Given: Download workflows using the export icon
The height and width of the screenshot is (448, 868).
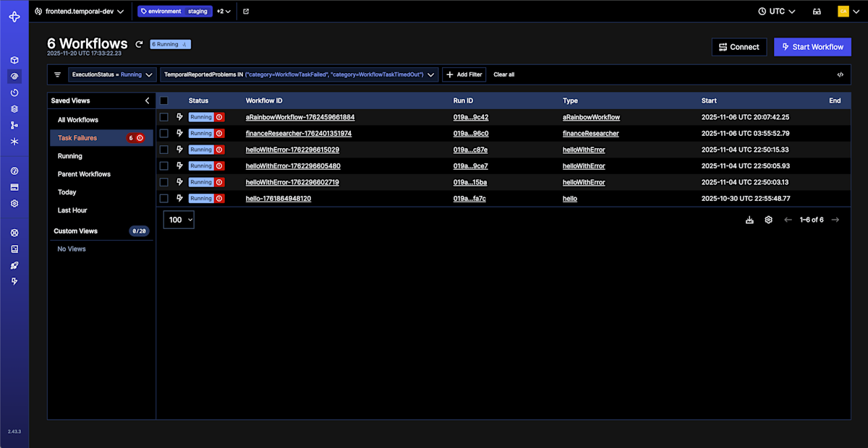Looking at the screenshot, I should [x=749, y=220].
